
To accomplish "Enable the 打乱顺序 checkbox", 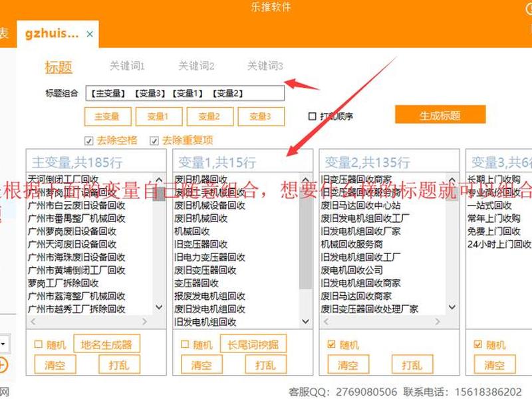I will click(312, 116).
